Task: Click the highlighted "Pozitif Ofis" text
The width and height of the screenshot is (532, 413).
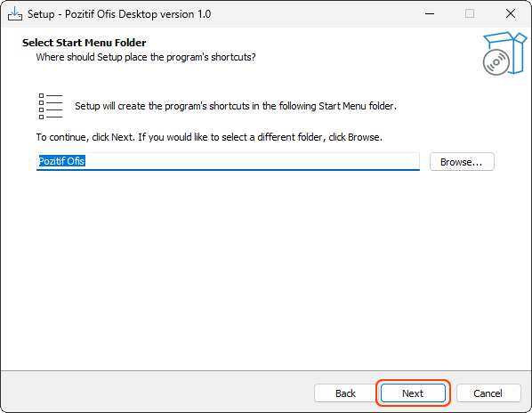Action: point(61,161)
